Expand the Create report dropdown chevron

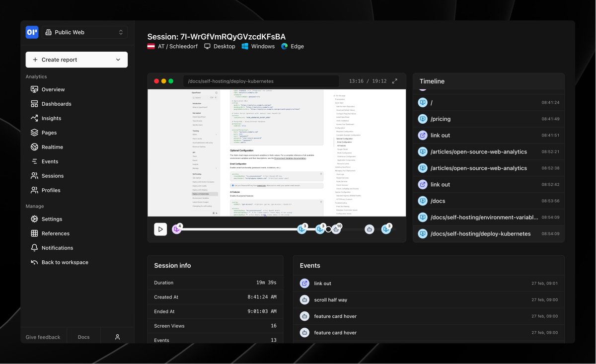(118, 60)
